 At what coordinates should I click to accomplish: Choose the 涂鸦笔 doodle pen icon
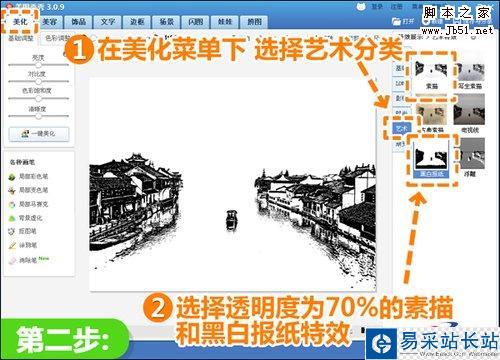[12, 246]
